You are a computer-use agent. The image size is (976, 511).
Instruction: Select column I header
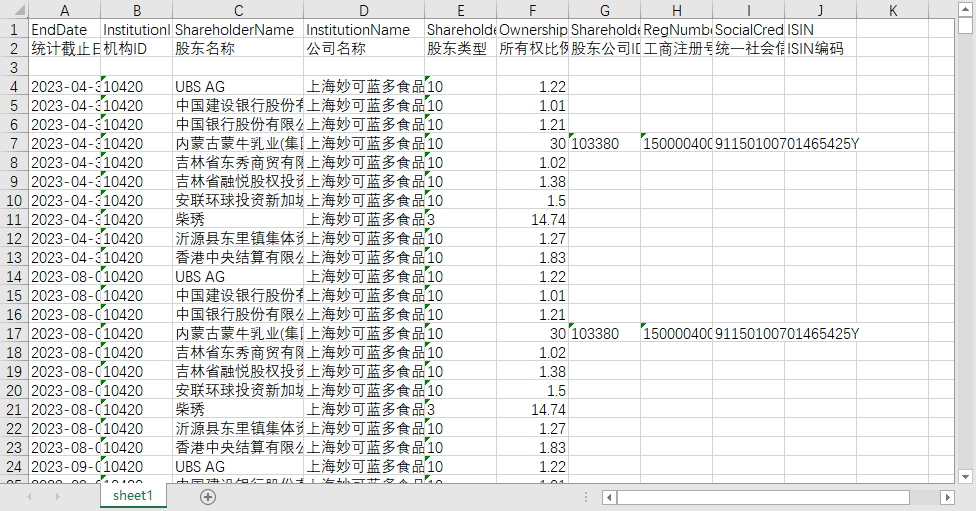pos(749,10)
